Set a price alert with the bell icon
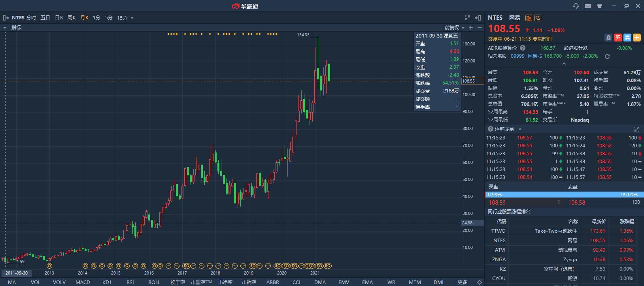644x286 pixels. click(608, 38)
